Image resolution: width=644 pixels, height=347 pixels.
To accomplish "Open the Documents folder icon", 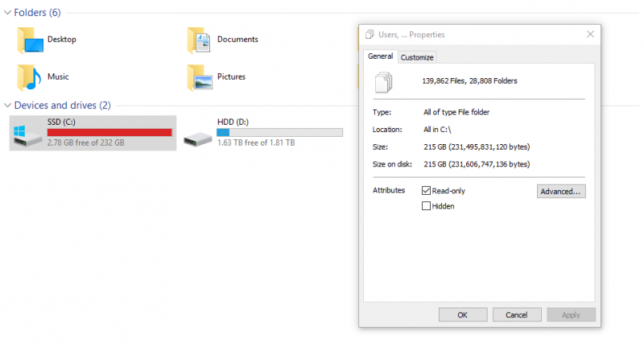I will coord(199,39).
